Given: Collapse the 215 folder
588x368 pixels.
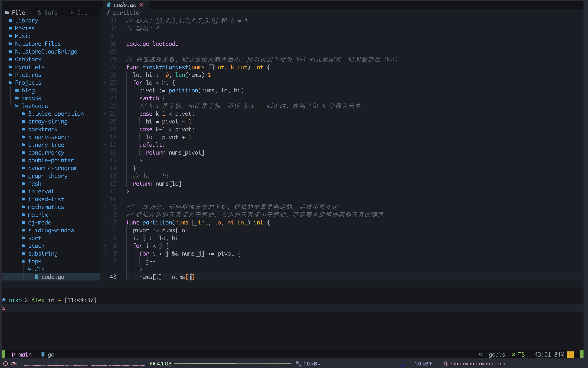Looking at the screenshot, I should [40, 269].
